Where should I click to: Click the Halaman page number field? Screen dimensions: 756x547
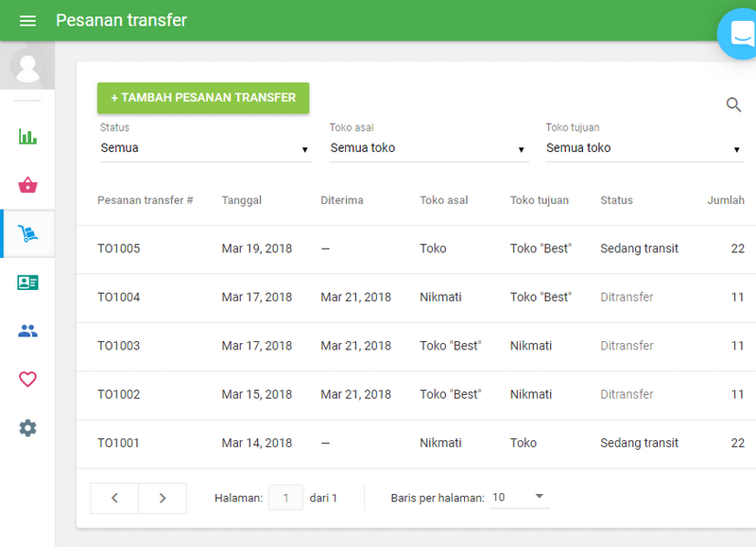pos(285,497)
